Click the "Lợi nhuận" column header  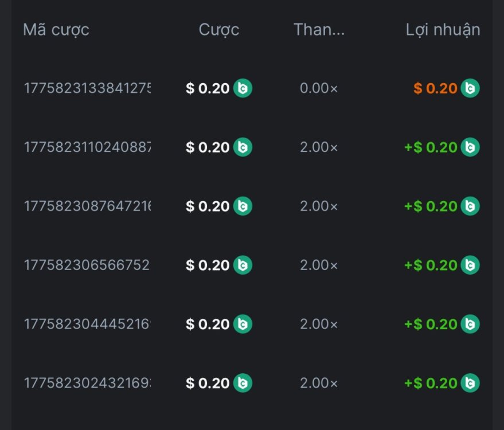tap(443, 30)
